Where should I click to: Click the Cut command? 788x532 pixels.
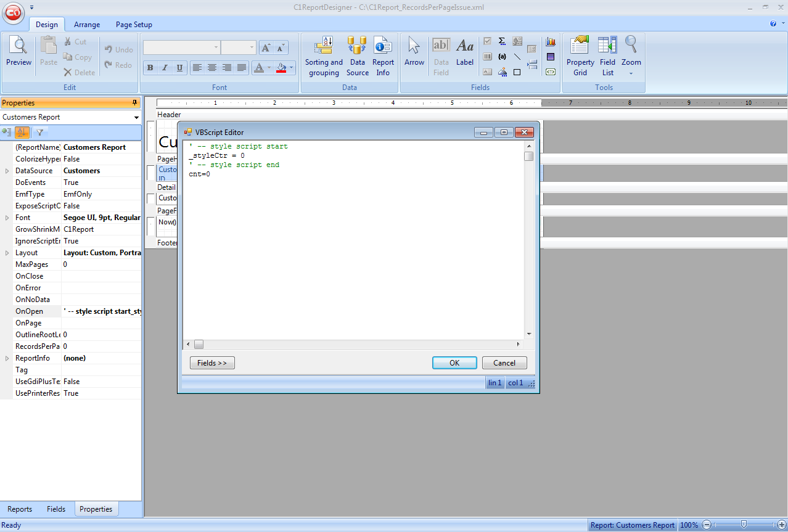click(x=75, y=41)
